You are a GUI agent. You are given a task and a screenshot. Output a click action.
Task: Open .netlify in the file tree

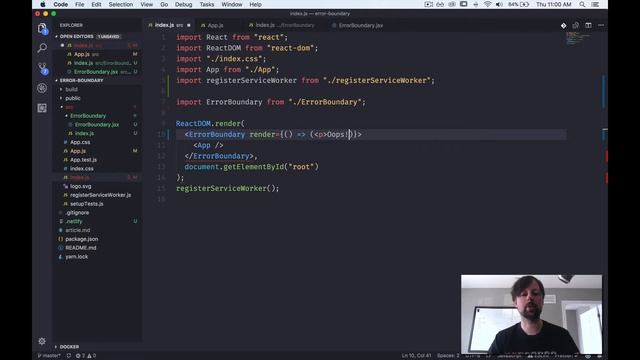[98, 222]
